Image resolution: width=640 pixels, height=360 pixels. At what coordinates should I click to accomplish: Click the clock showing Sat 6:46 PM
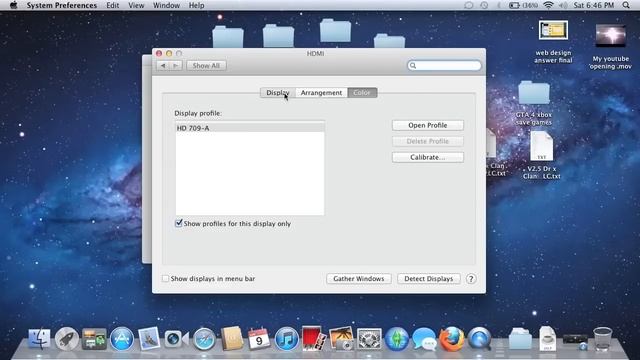(x=593, y=5)
